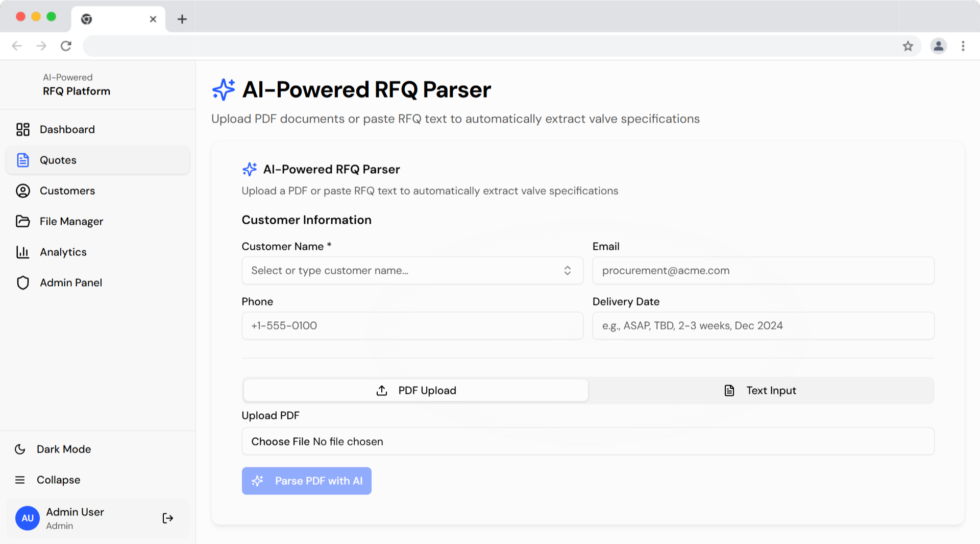Open a new browser tab
This screenshot has height=544, width=980.
[182, 19]
